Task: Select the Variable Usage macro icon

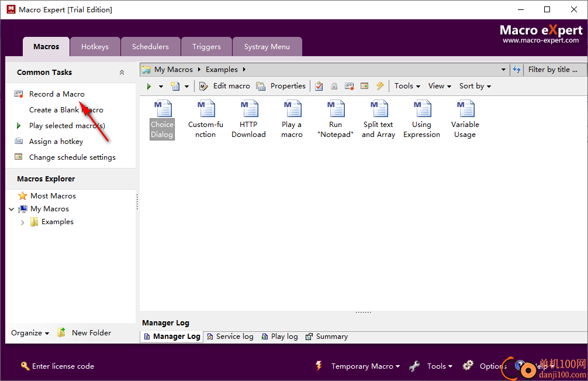Action: (465, 119)
